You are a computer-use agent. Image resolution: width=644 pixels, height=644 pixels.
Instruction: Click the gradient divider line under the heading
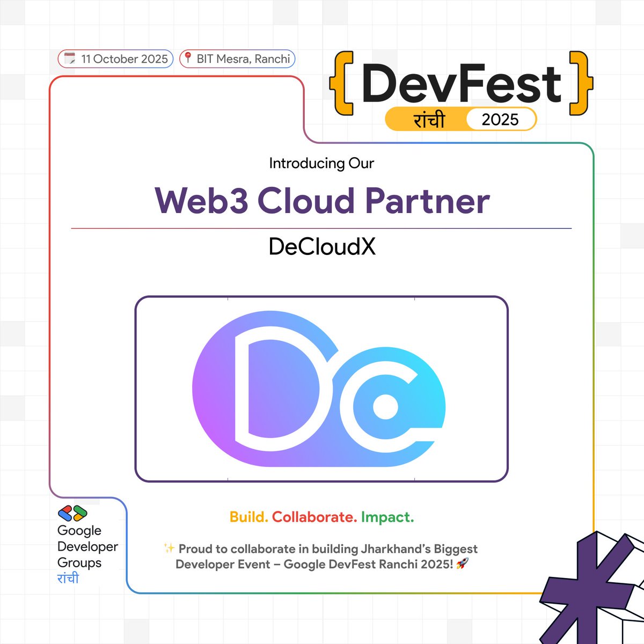321,226
